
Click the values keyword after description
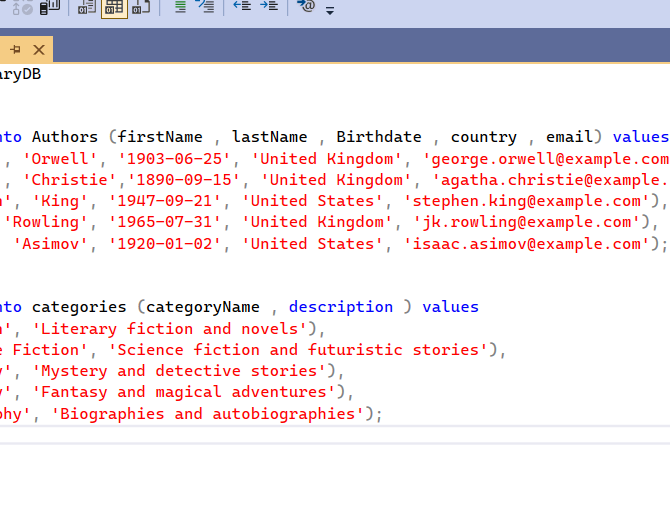[x=450, y=307]
